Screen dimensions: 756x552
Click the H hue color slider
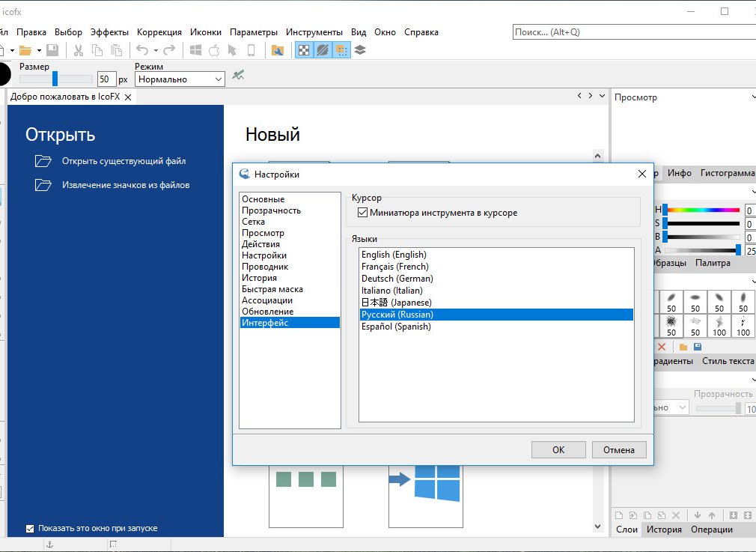click(702, 210)
